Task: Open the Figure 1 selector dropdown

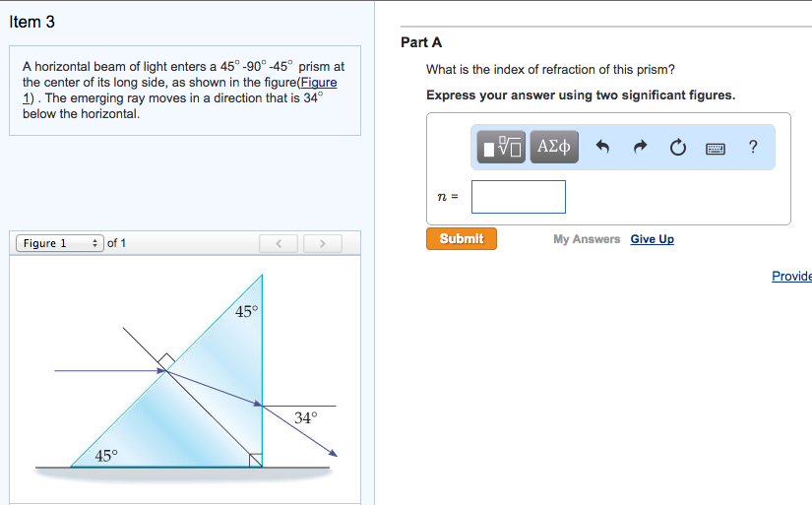Action: click(x=59, y=243)
